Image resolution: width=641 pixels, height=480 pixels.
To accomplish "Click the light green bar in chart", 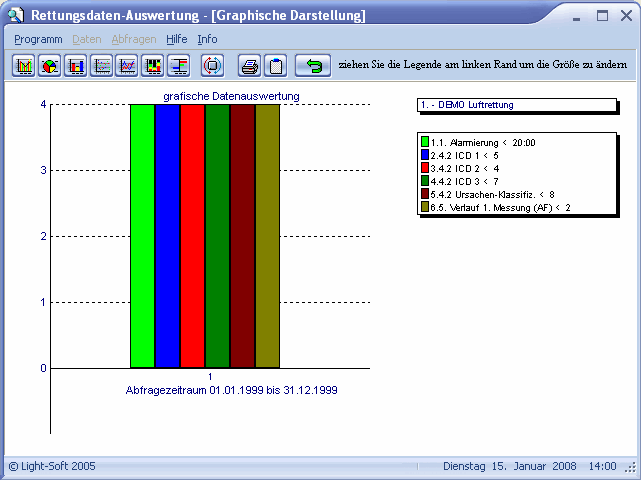I will pos(143,236).
